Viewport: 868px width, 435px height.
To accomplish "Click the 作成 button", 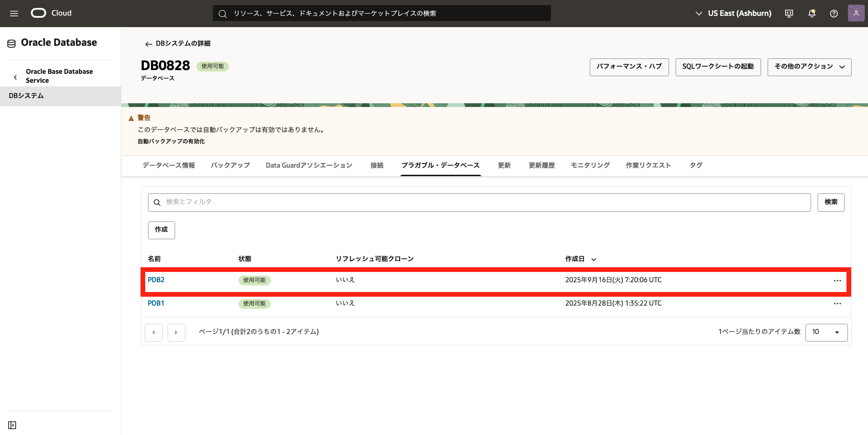I will [161, 230].
